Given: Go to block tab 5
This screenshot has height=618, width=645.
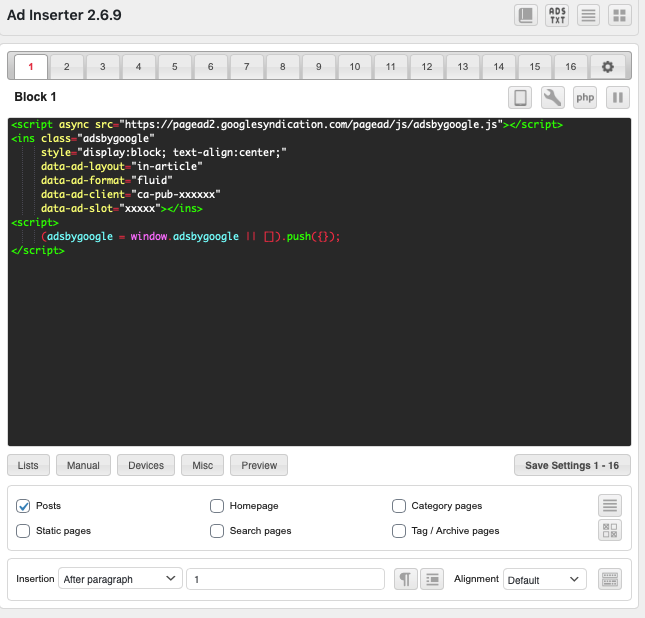Looking at the screenshot, I should tap(175, 67).
